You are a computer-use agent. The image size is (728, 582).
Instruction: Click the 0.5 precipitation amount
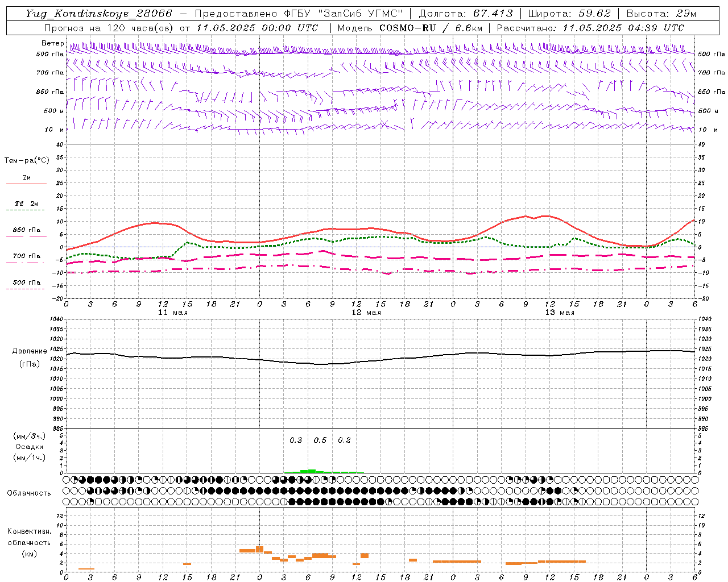tap(320, 440)
